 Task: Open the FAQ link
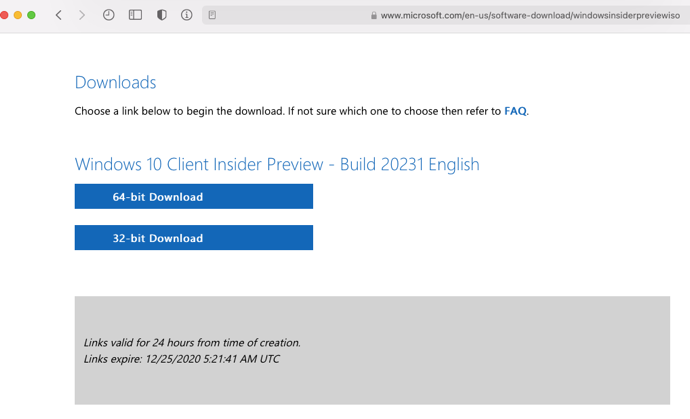tap(515, 111)
